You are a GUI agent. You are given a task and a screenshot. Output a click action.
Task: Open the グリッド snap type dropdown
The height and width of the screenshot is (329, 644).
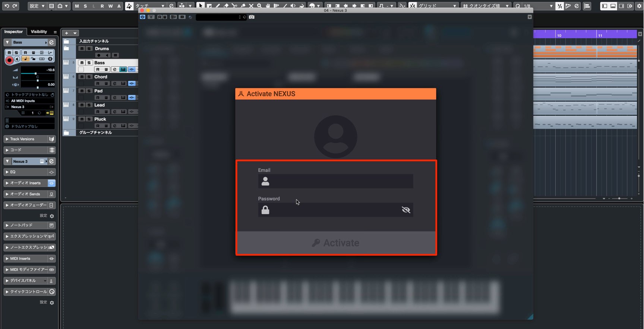coord(438,6)
